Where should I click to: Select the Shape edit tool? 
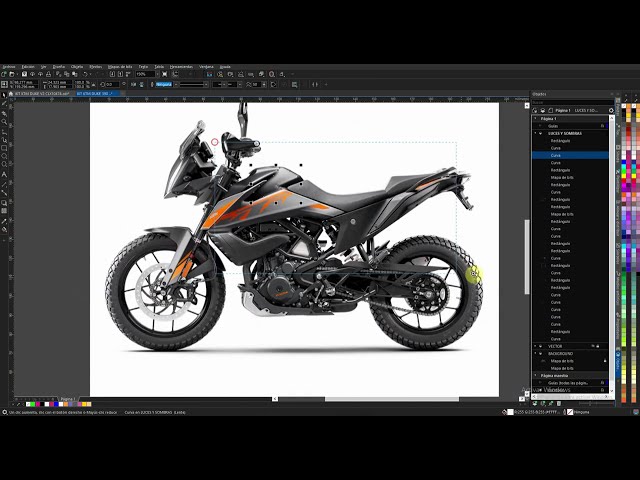[x=4, y=103]
